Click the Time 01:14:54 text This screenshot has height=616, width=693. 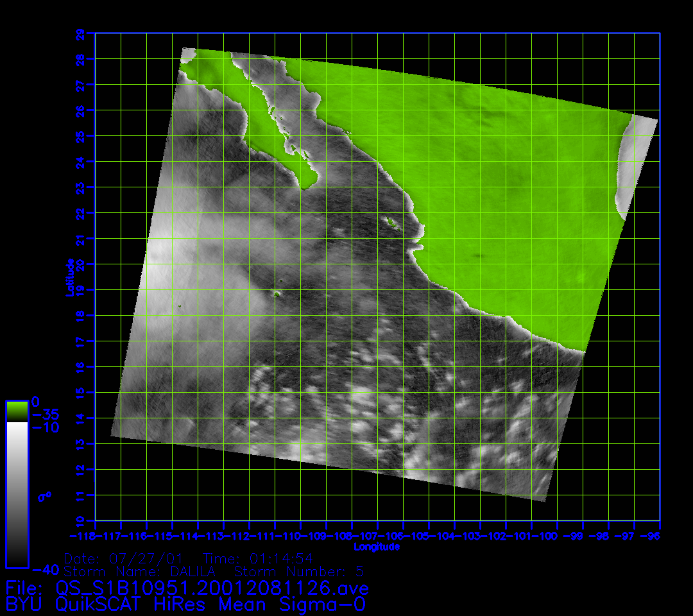257,557
